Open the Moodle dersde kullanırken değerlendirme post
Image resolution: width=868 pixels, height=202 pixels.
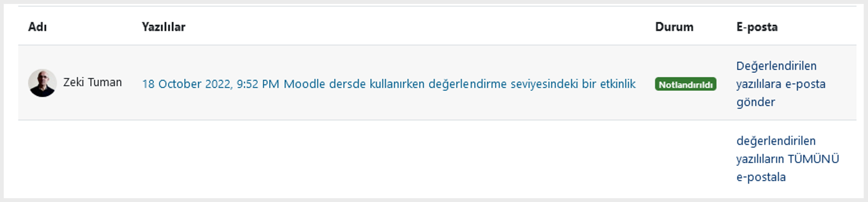[459, 84]
